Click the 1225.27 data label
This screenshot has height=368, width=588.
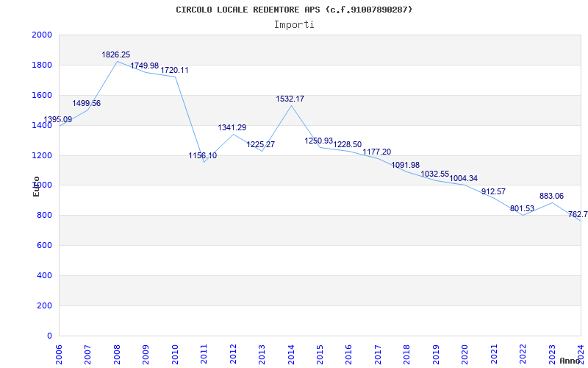(261, 144)
